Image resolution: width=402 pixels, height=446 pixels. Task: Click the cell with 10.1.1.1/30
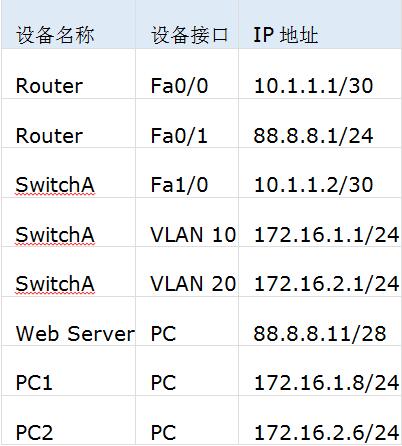pyautogui.click(x=320, y=74)
